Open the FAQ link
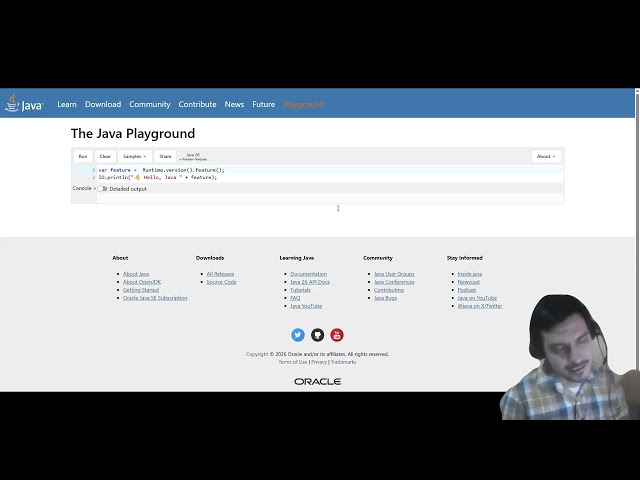This screenshot has width=640, height=480. coord(295,298)
